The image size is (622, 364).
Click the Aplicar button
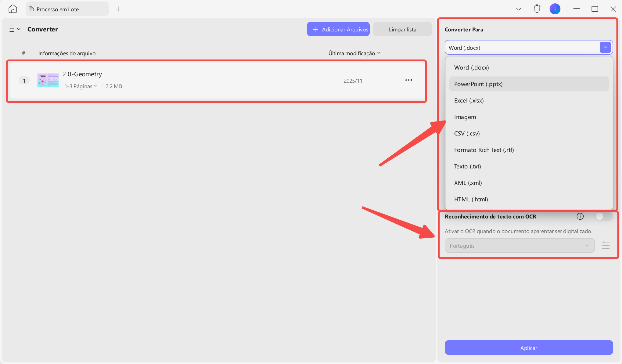[529, 348]
